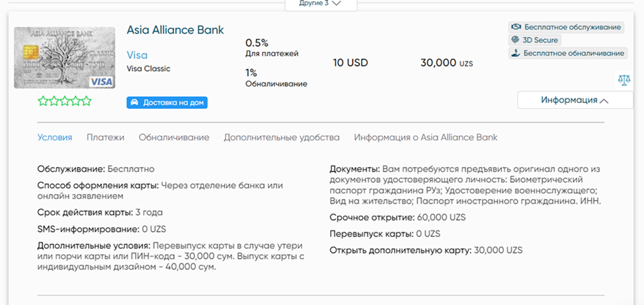Click the Visa Classic card image
Image resolution: width=644 pixels, height=305 pixels.
pos(65,58)
